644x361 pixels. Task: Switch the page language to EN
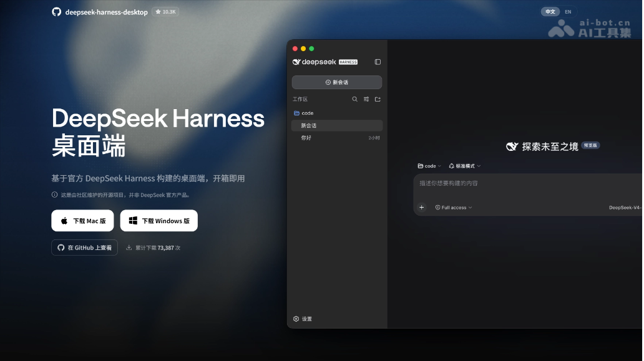tap(568, 12)
